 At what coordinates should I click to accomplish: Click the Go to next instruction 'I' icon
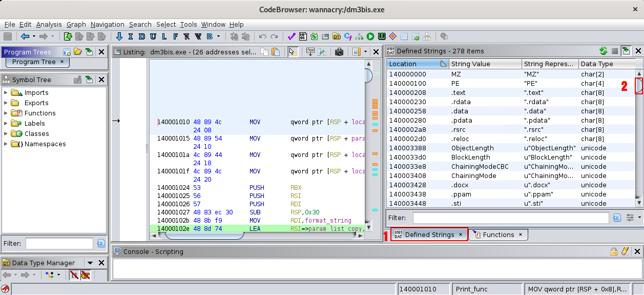click(130, 36)
